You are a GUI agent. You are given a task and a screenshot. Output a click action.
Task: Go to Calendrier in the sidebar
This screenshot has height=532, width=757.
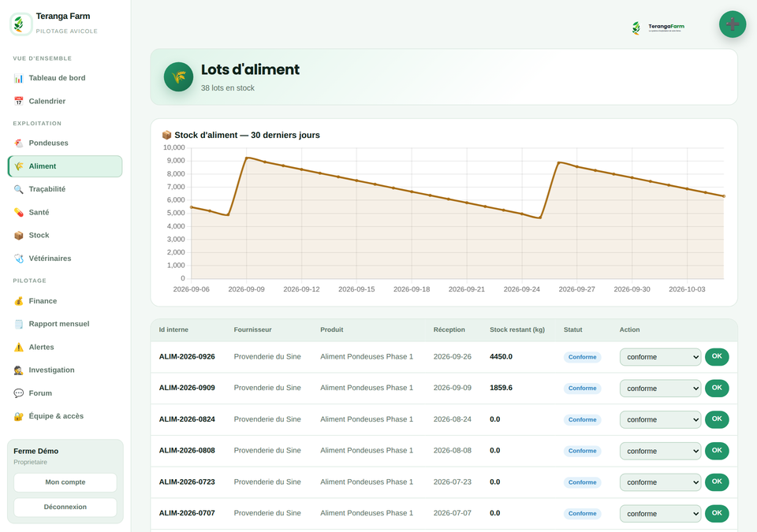click(x=65, y=102)
